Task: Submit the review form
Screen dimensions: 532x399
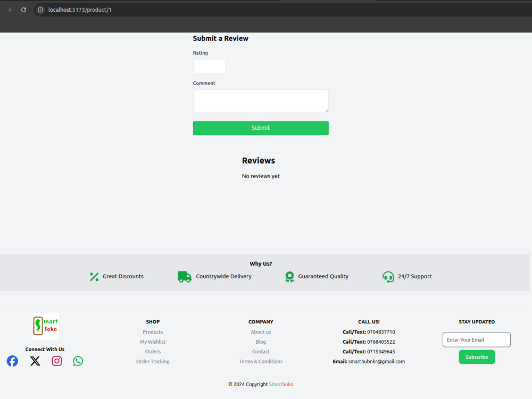Action: pyautogui.click(x=261, y=128)
